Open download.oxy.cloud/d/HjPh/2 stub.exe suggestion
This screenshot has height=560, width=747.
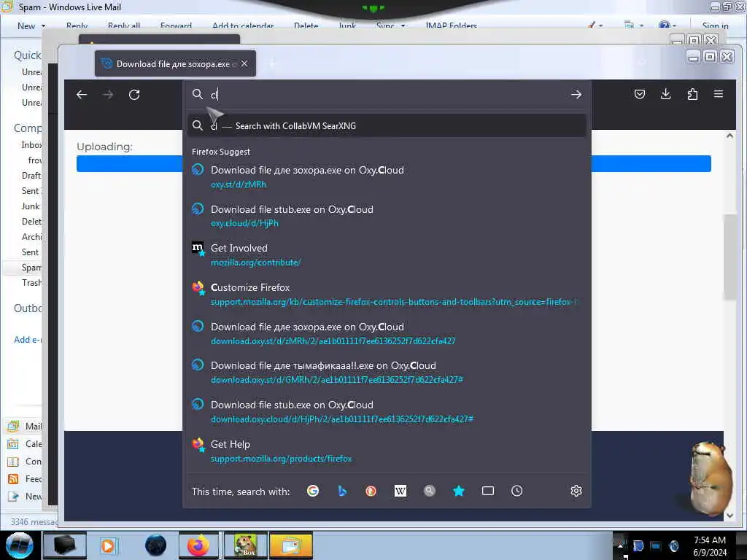[387, 411]
